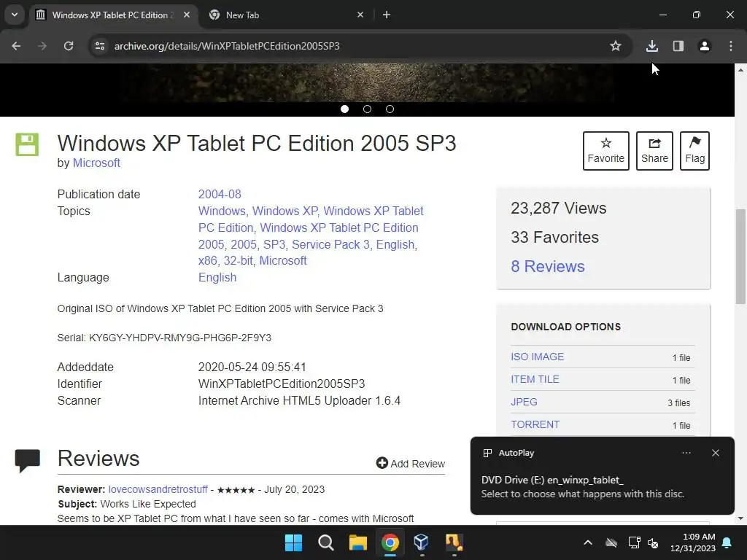Viewport: 747px width, 560px height.
Task: Click the Reviews speech bubble icon
Action: [27, 461]
